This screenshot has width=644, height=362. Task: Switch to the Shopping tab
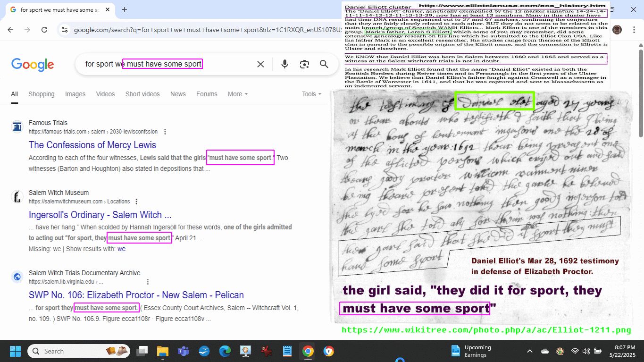point(42,94)
